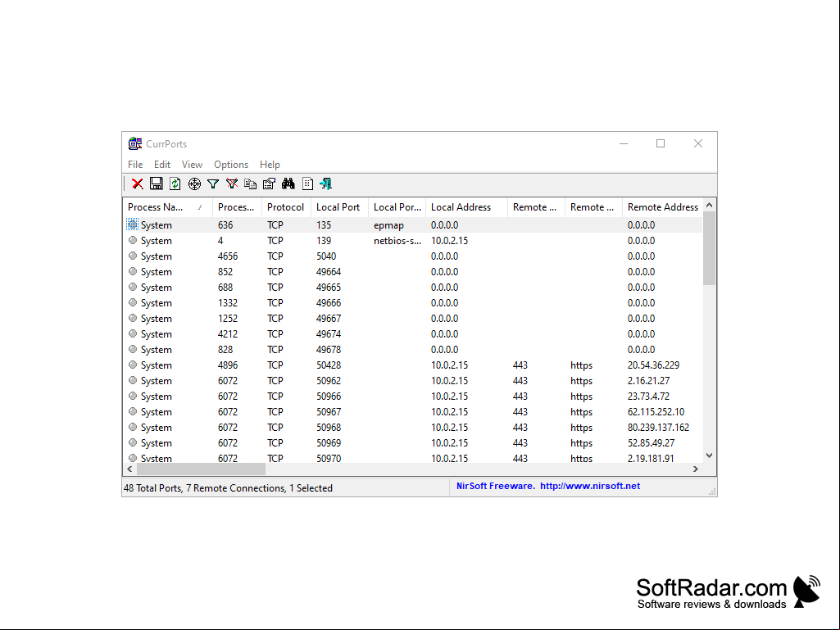This screenshot has height=630, width=840.
Task: Click the status icon for port 50428 row
Action: pyautogui.click(x=133, y=365)
